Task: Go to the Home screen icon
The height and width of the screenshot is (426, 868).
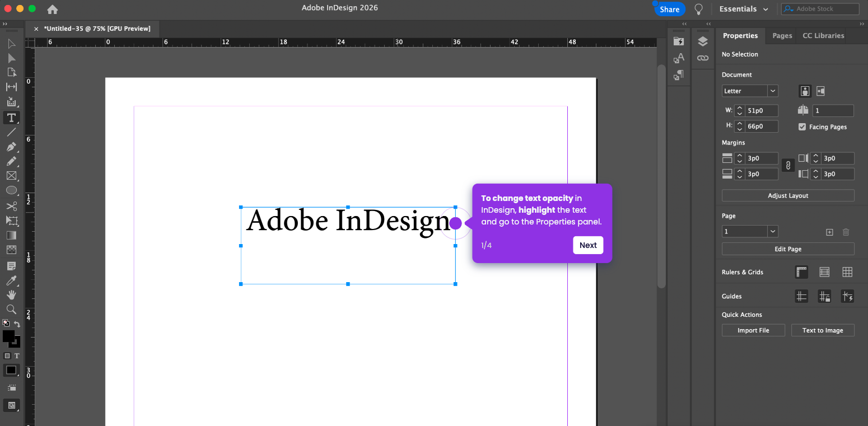Action: [x=52, y=10]
